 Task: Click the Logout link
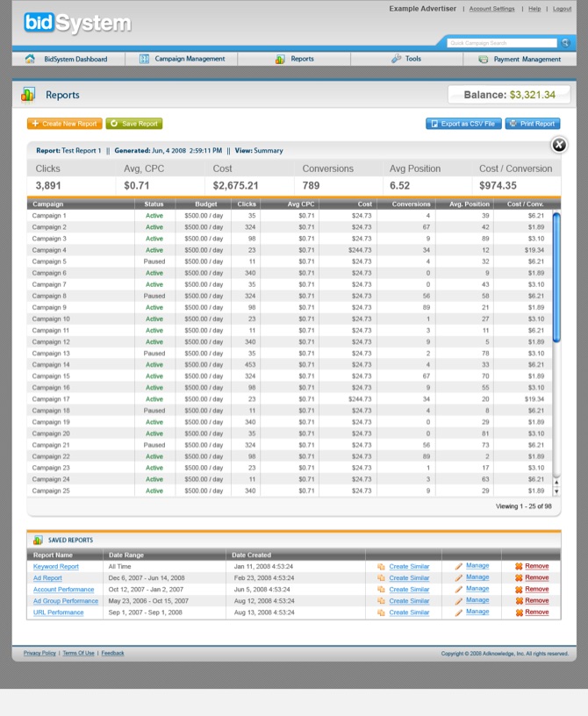(x=562, y=9)
